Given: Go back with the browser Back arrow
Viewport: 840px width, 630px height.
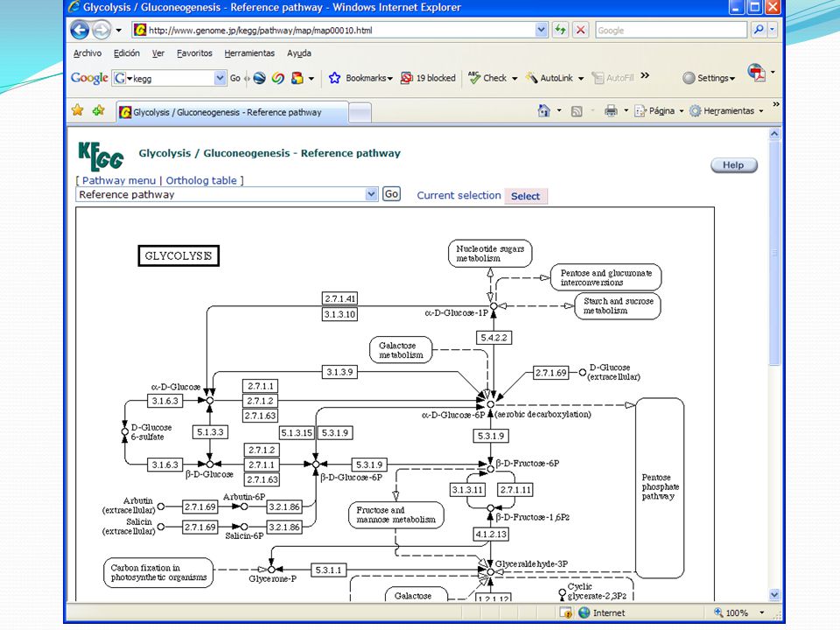Looking at the screenshot, I should tap(80, 30).
